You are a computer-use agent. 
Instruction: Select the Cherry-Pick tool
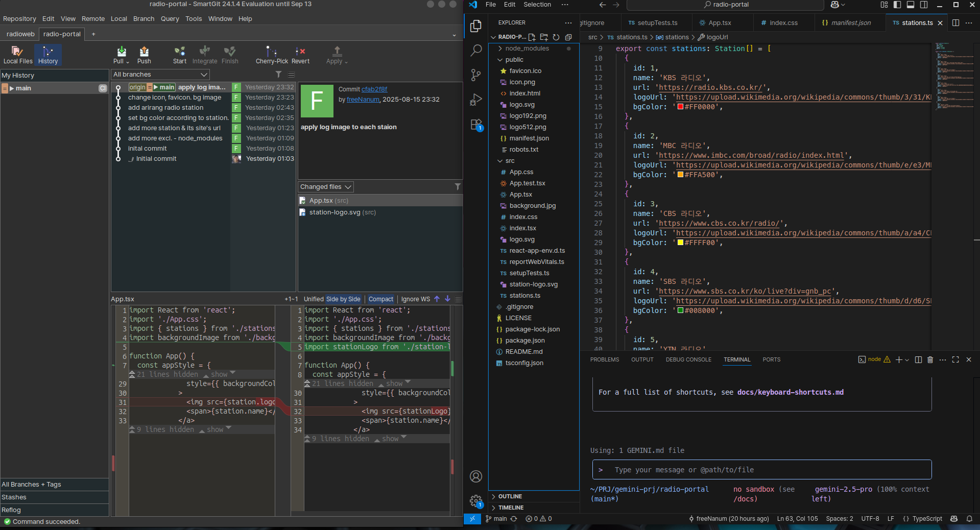tap(272, 54)
